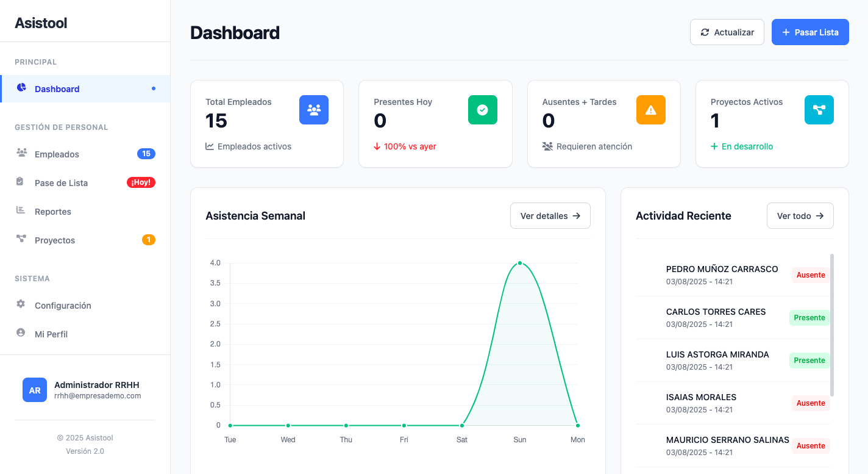Click the Pasar Lista button
The width and height of the screenshot is (868, 474).
pos(809,32)
